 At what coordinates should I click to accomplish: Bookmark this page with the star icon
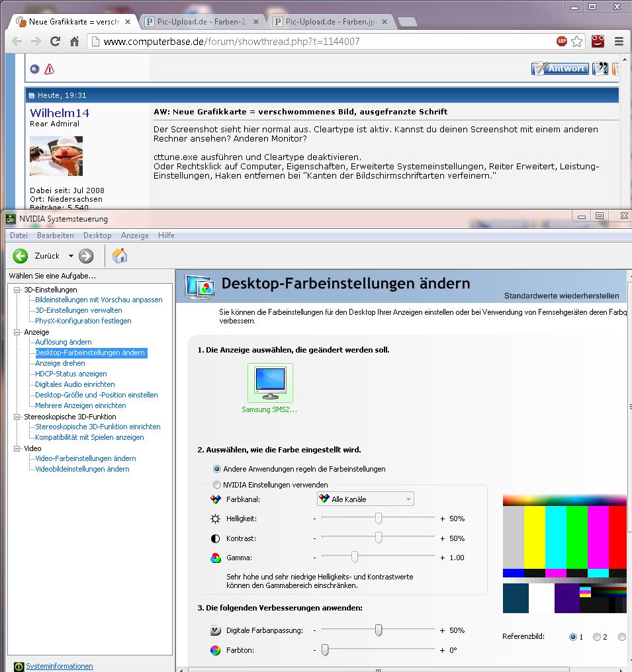coord(576,41)
